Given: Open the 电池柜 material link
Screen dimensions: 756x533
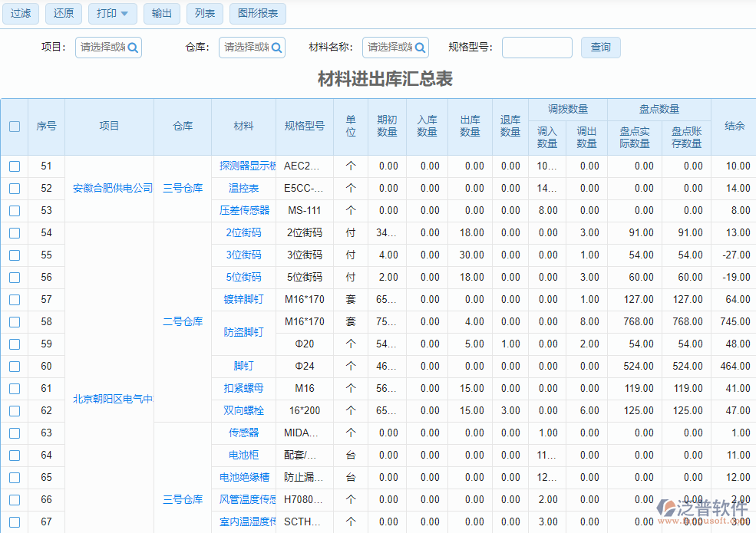Looking at the screenshot, I should pos(243,455).
